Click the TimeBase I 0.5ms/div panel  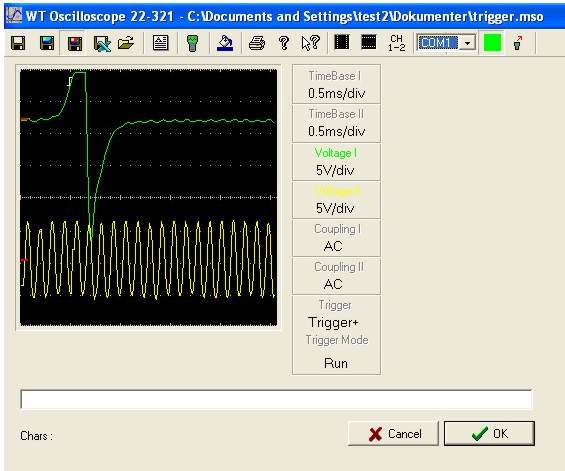(336, 85)
